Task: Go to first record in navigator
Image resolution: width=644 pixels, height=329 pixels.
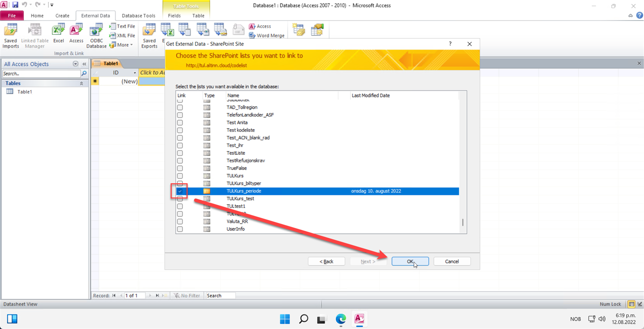Action: [x=114, y=295]
